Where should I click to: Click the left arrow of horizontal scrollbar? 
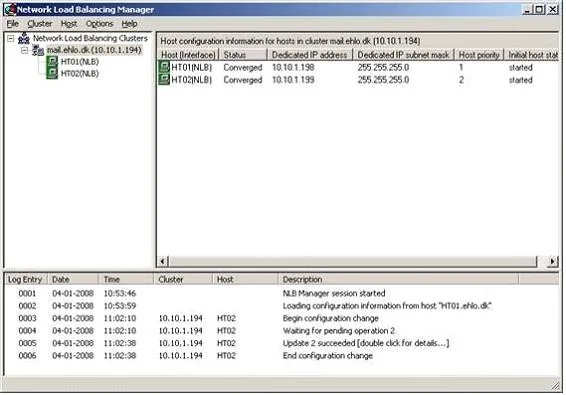tap(163, 261)
